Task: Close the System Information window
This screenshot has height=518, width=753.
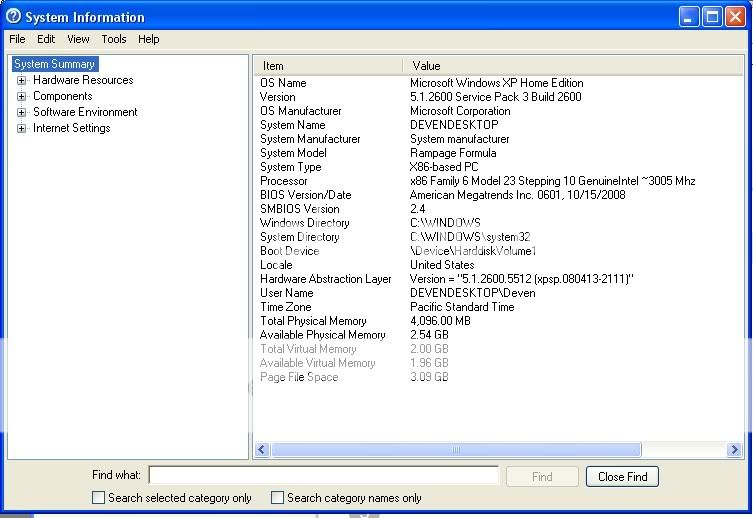Action: point(735,17)
